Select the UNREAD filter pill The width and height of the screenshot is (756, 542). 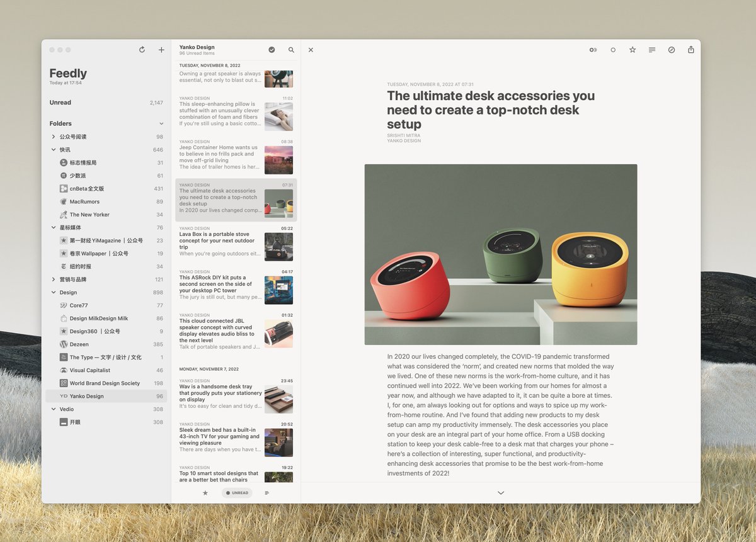click(x=237, y=493)
